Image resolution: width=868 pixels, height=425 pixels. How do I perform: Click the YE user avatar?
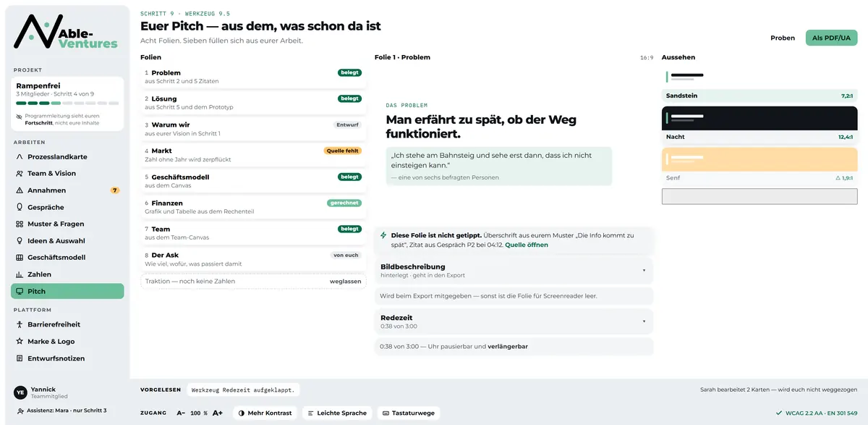20,392
